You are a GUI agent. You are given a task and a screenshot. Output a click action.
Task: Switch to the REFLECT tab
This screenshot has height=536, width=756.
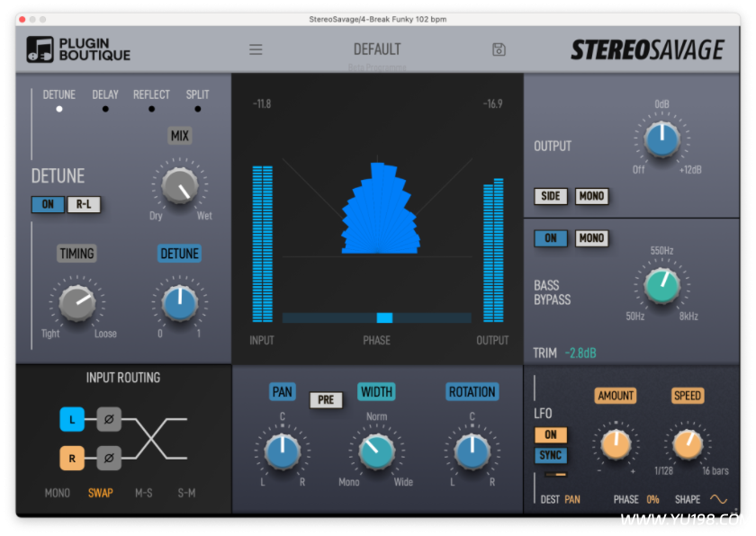pos(151,94)
